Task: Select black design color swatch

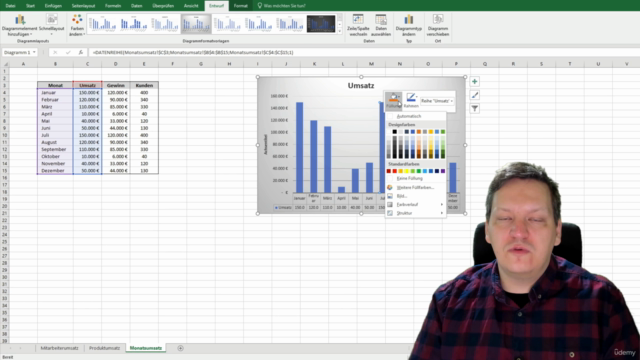Action: pyautogui.click(x=395, y=132)
